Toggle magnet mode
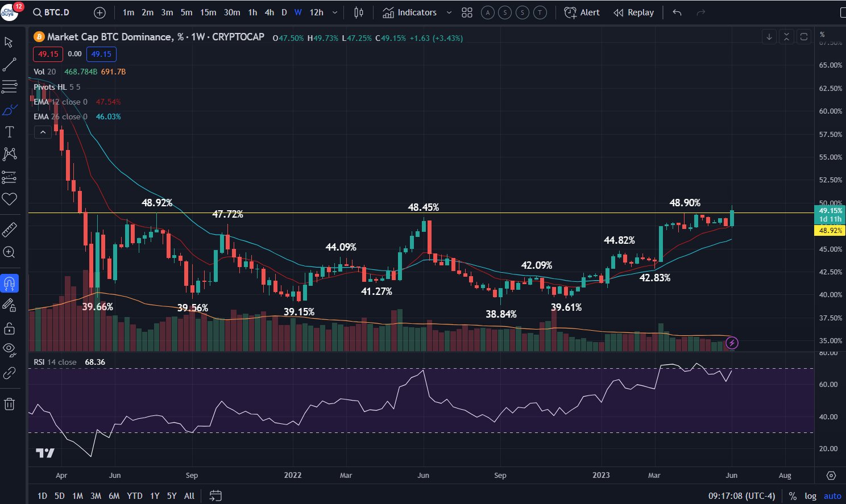 (x=9, y=283)
